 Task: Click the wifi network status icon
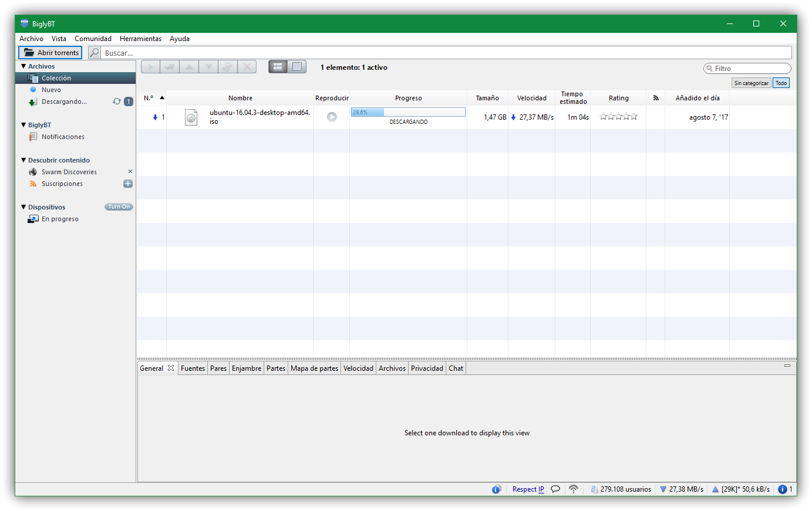[574, 489]
